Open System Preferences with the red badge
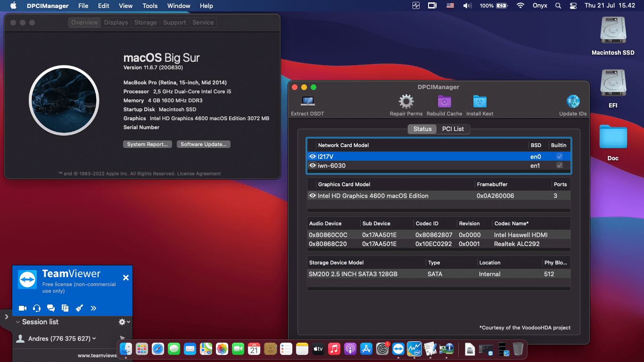644x362 pixels. (382, 349)
